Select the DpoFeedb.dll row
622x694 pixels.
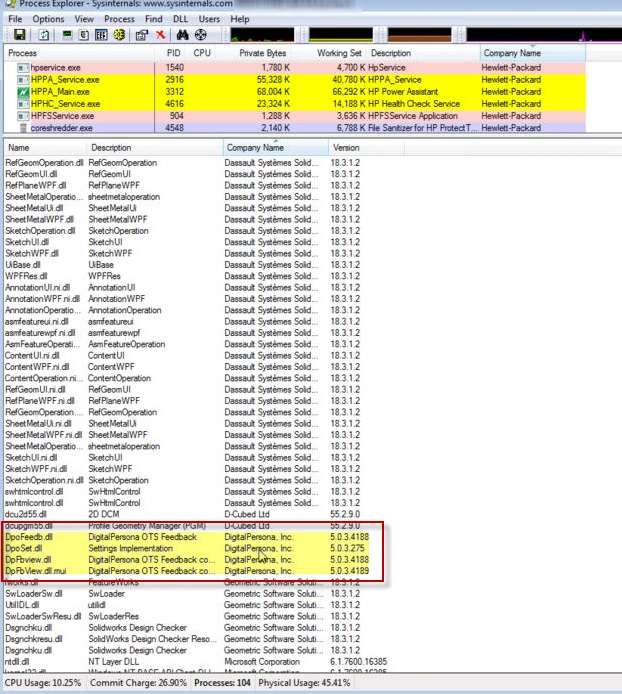(x=188, y=537)
